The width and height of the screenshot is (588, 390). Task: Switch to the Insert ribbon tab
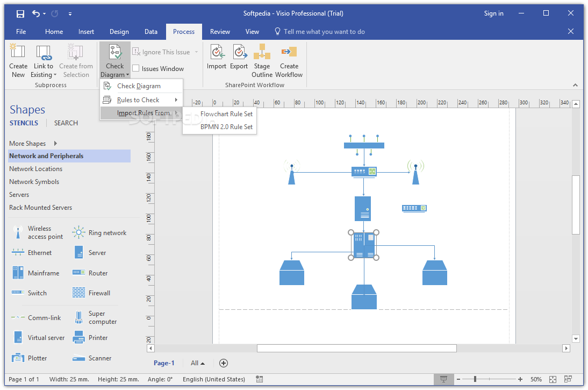[x=86, y=32]
